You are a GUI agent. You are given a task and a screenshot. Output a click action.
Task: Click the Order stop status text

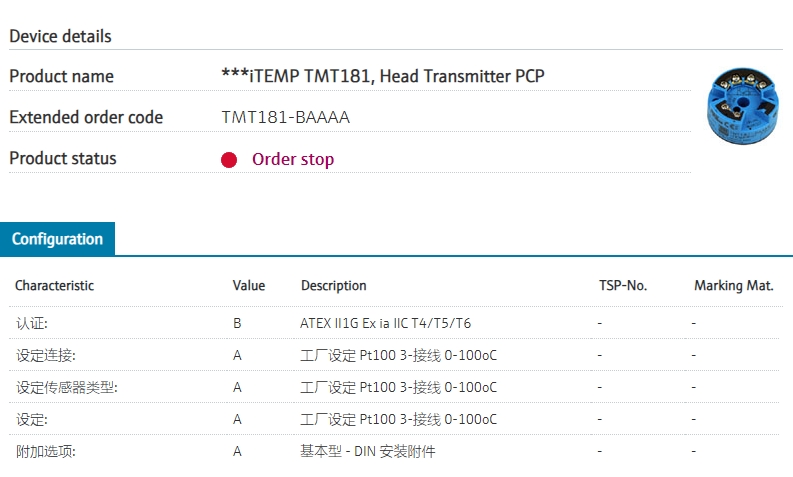tap(293, 159)
